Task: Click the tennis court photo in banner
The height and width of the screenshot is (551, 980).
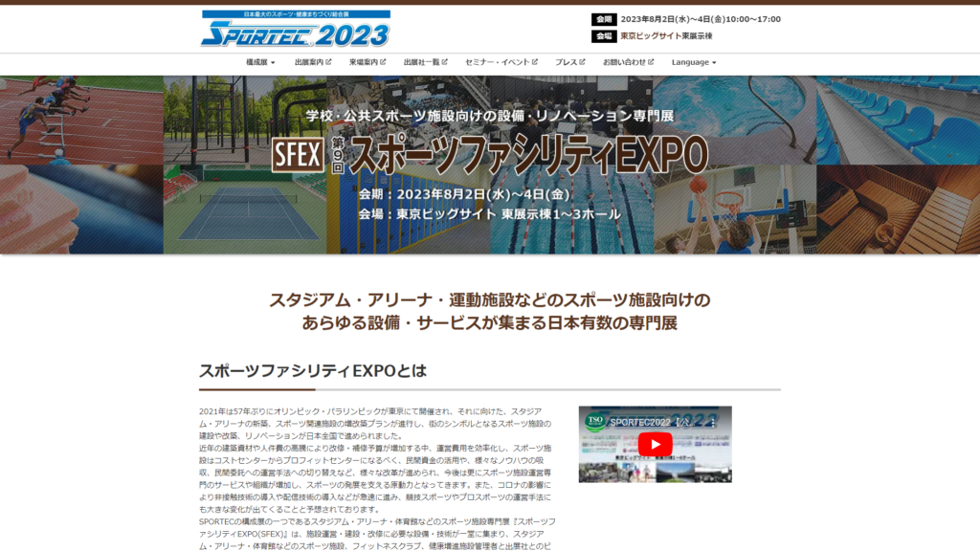Action: pyautogui.click(x=245, y=209)
